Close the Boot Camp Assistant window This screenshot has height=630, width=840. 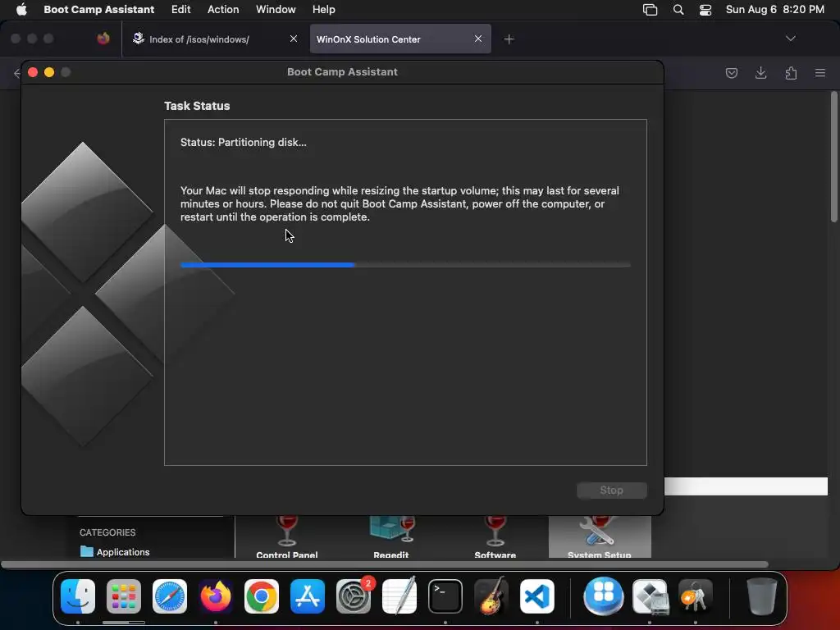tap(33, 72)
